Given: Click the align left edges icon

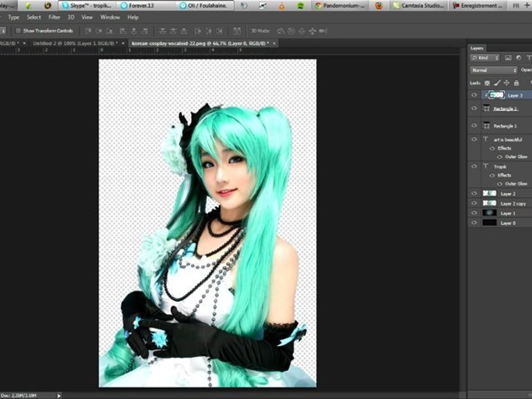Looking at the screenshot, I should pos(123,31).
